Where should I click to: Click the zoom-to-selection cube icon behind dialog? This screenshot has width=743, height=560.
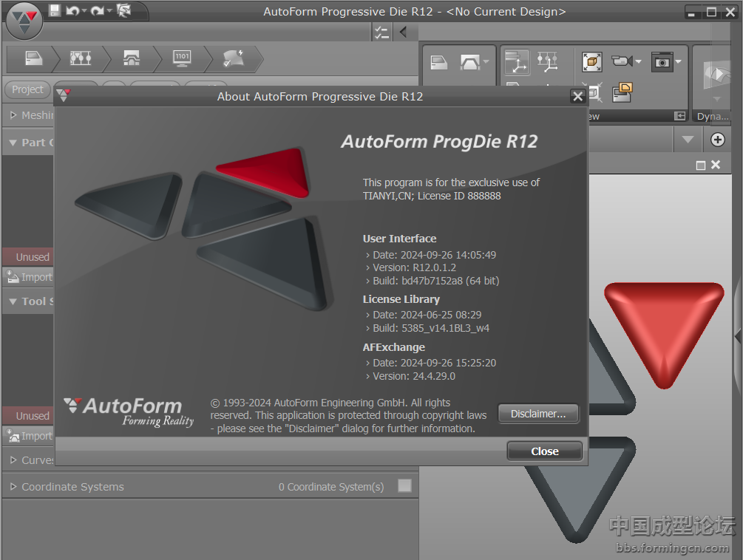click(595, 92)
